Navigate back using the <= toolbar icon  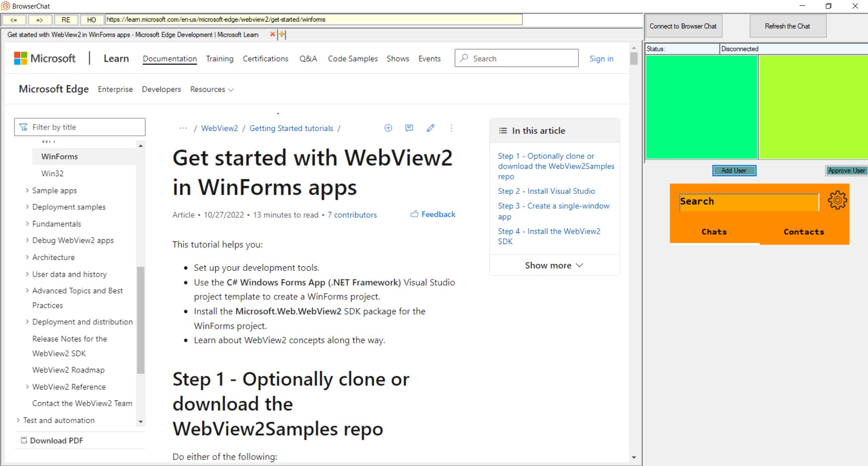click(x=14, y=20)
